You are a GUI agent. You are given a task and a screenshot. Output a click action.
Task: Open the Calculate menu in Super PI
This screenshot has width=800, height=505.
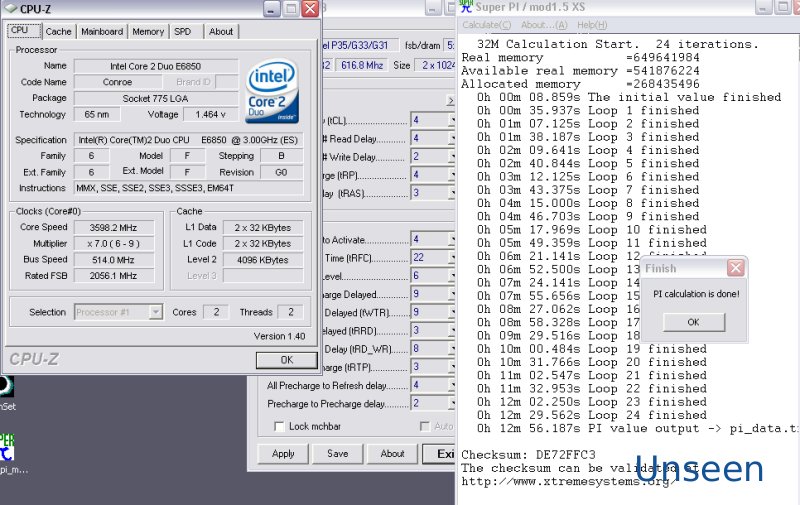coord(487,25)
